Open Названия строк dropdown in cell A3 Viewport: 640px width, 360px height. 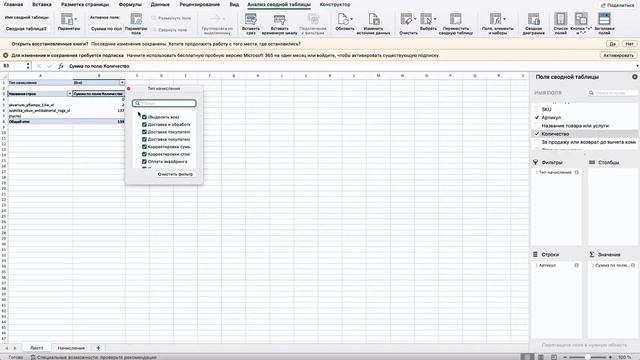click(69, 94)
